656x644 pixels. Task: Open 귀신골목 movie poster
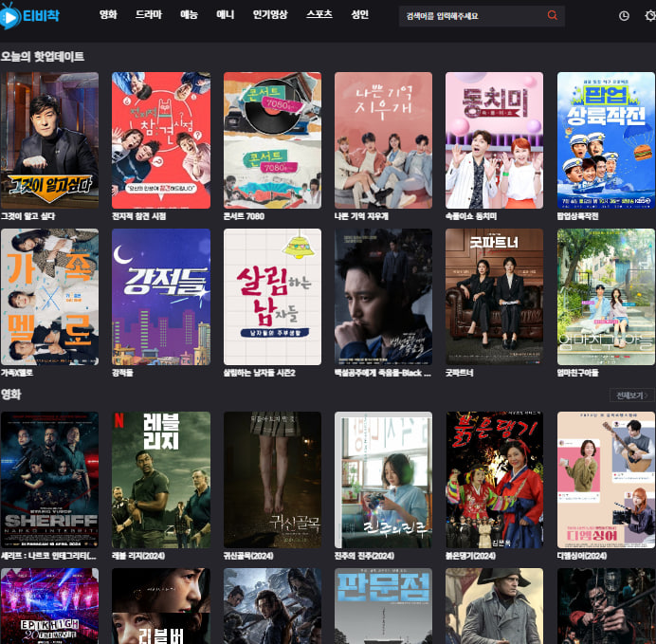tap(272, 480)
